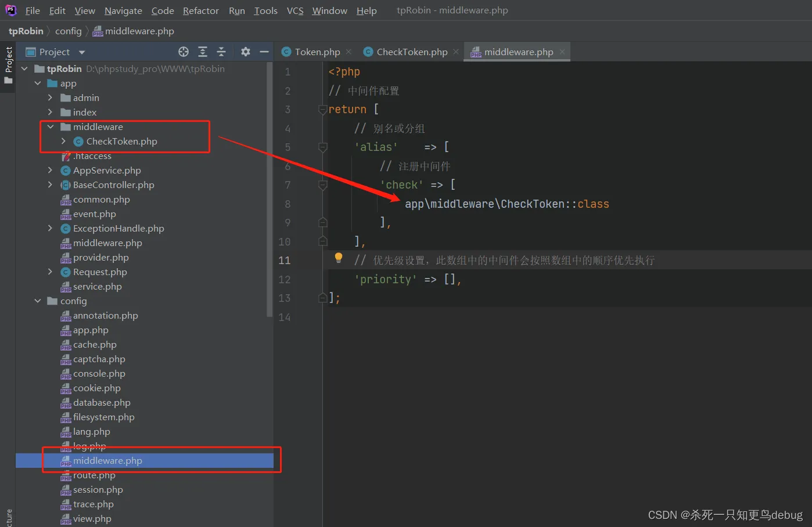The height and width of the screenshot is (527, 812).
Task: Expand the index folder
Action: (50, 112)
